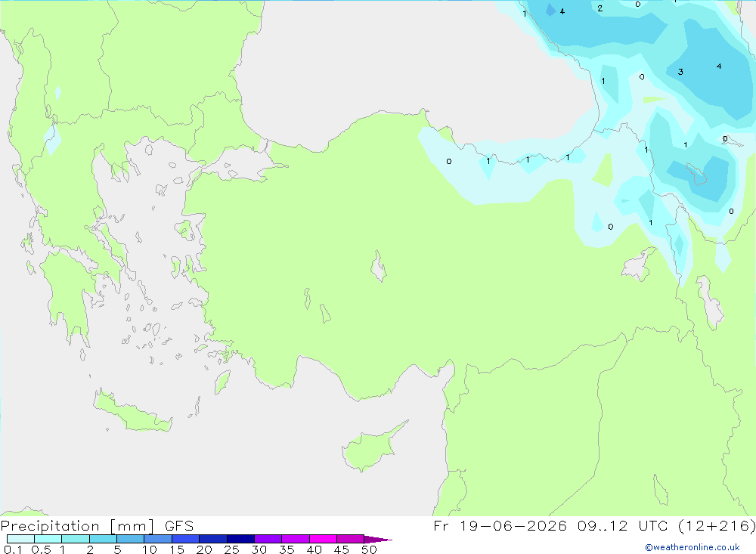Pick the 30–35 mm violet legend swatch
This screenshot has height=554, width=756.
click(268, 539)
